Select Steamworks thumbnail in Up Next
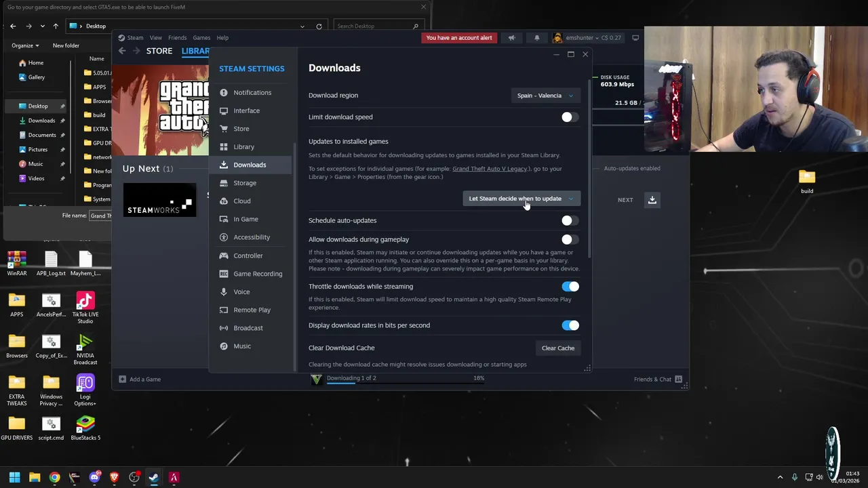 coord(159,200)
